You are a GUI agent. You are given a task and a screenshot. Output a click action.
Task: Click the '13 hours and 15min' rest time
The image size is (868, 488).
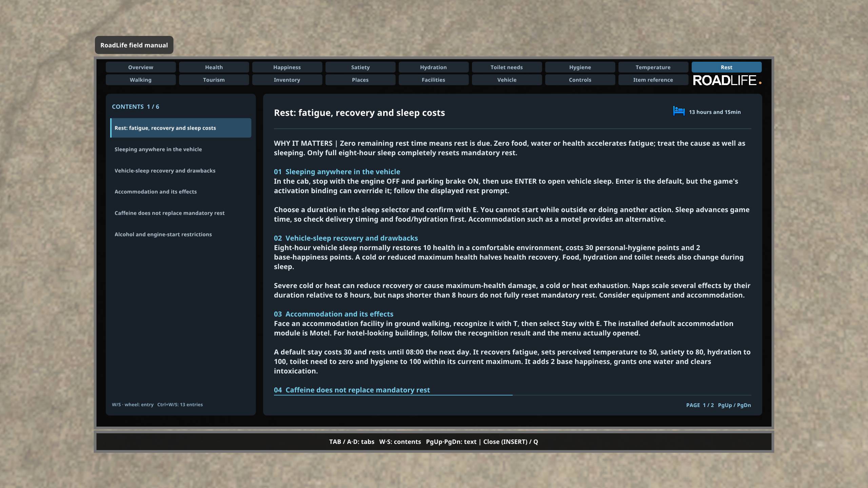715,112
